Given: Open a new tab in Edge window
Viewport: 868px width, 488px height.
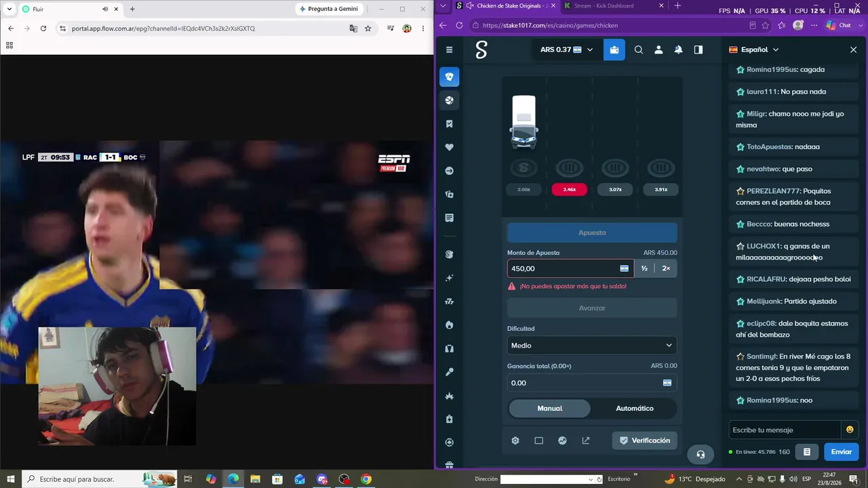Looking at the screenshot, I should pos(677,6).
